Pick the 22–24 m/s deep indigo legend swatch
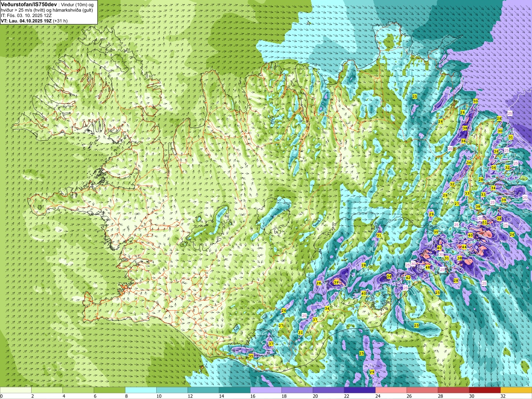The width and height of the screenshot is (532, 399). tap(360, 390)
